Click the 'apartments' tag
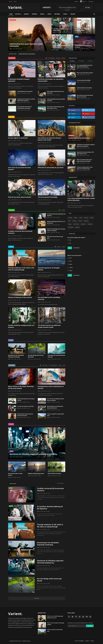The width and height of the screenshot is (103, 644). (76, 224)
